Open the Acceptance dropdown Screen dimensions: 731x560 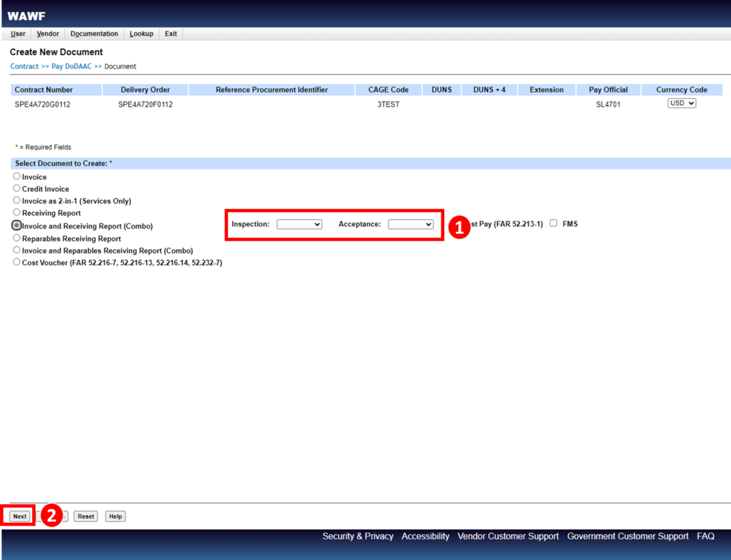[x=411, y=224]
